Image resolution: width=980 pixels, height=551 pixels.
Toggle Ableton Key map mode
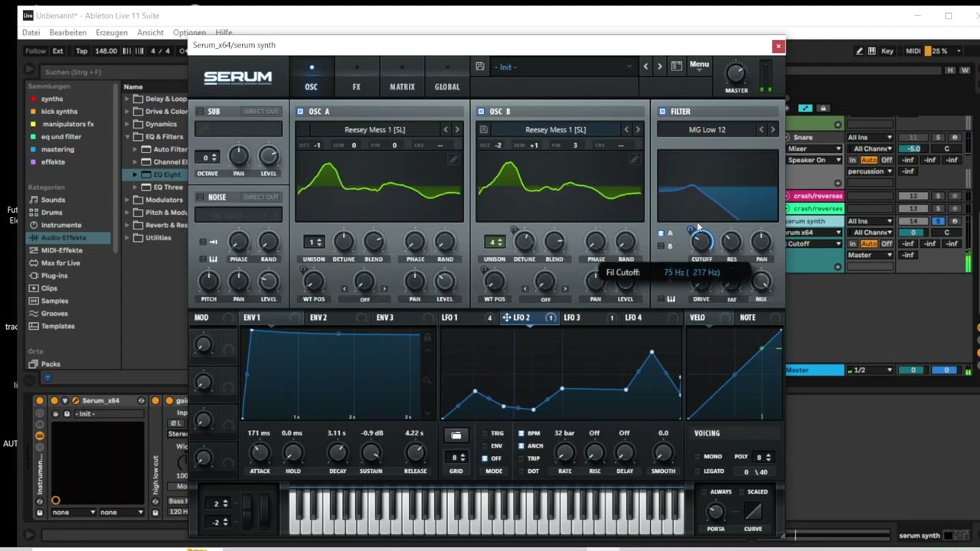(887, 51)
